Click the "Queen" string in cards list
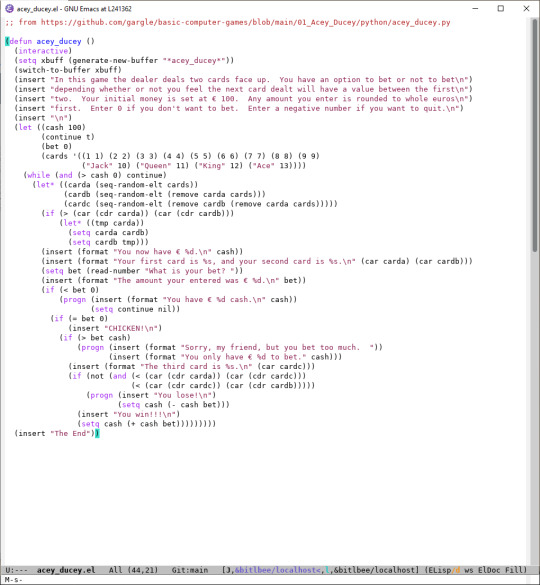The width and height of the screenshot is (540, 585). click(156, 166)
